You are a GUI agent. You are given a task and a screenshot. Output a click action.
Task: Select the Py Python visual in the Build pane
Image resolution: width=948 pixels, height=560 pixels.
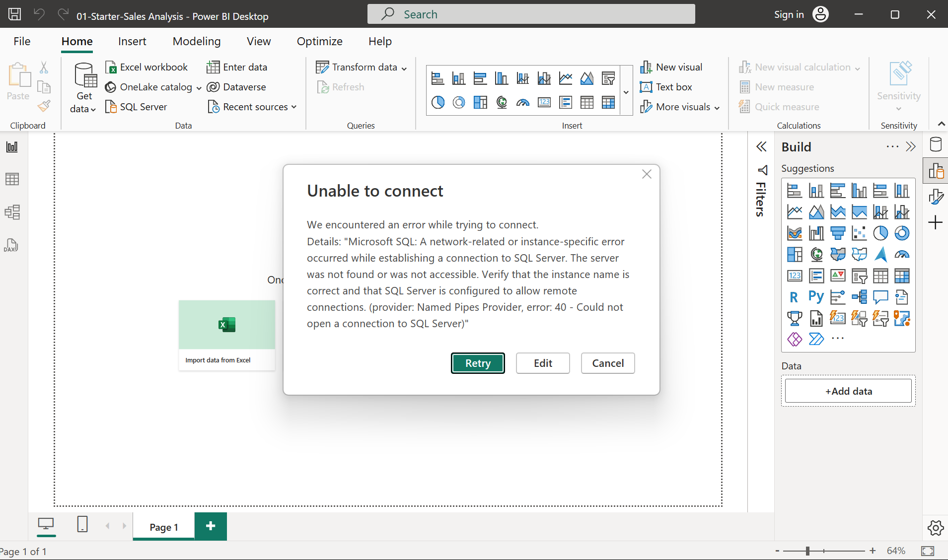pyautogui.click(x=816, y=297)
